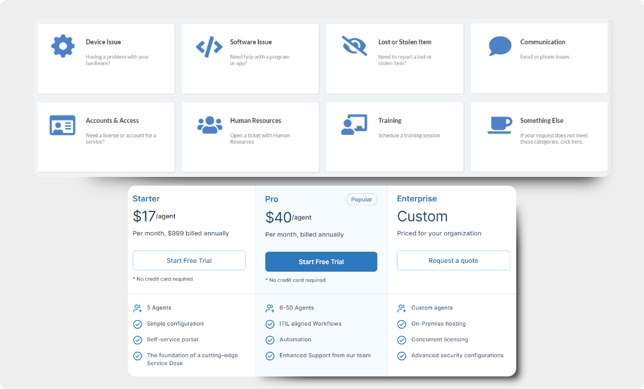Click the Device Issue gear icon
The width and height of the screenshot is (644, 389).
tap(63, 46)
